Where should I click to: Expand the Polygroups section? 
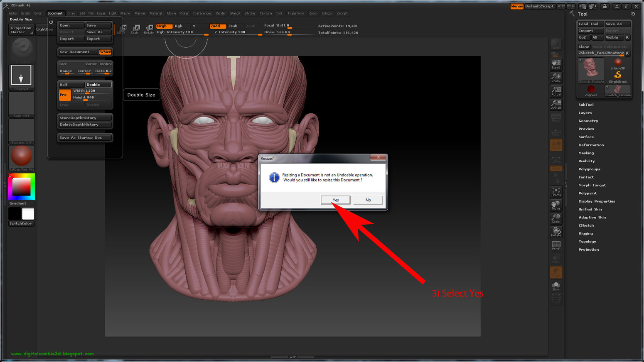[x=589, y=169]
